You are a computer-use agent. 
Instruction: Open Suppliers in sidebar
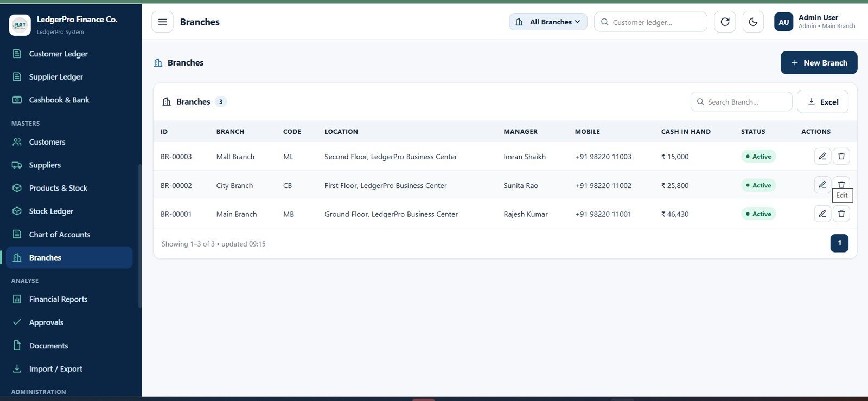[x=69, y=165]
